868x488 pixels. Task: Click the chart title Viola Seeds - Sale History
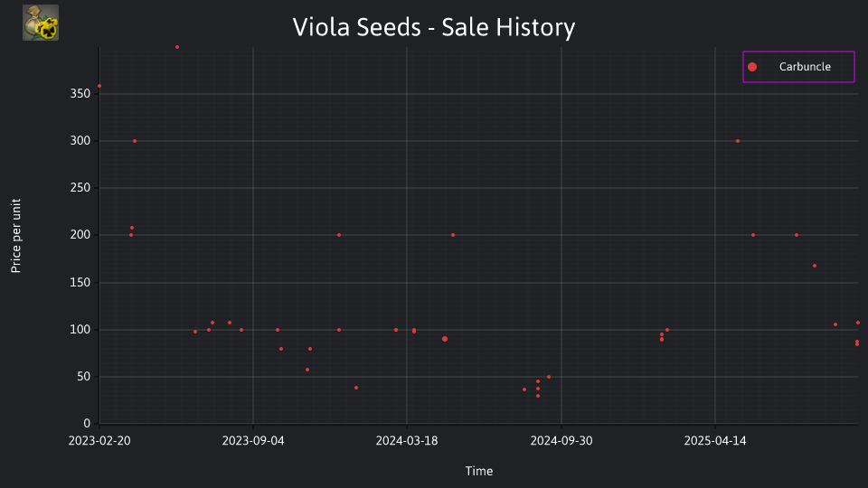coord(434,27)
